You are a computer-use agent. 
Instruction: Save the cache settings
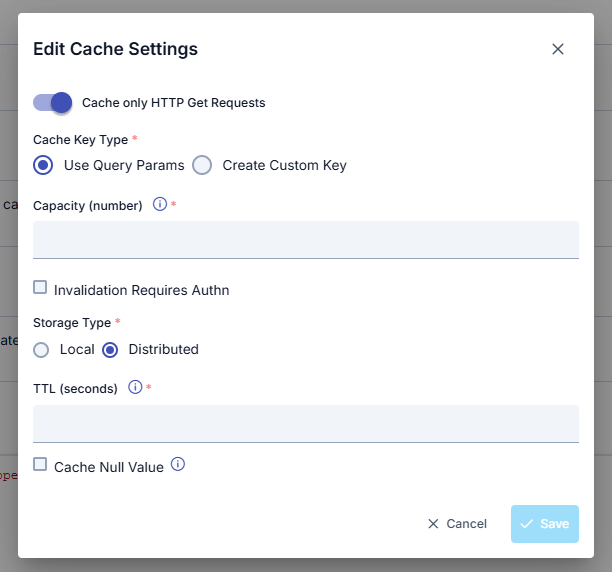tap(544, 524)
